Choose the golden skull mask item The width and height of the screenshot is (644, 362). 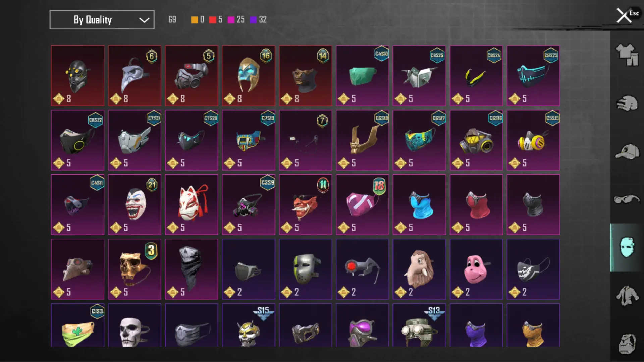(135, 269)
